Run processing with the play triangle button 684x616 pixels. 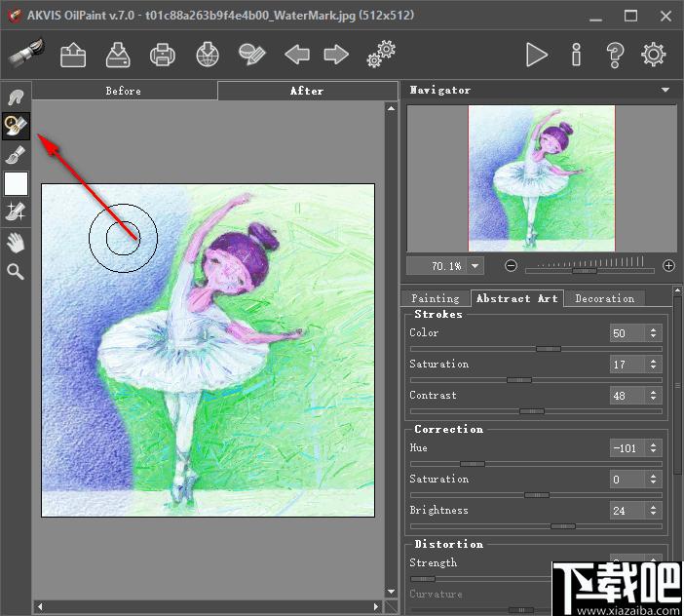(537, 55)
